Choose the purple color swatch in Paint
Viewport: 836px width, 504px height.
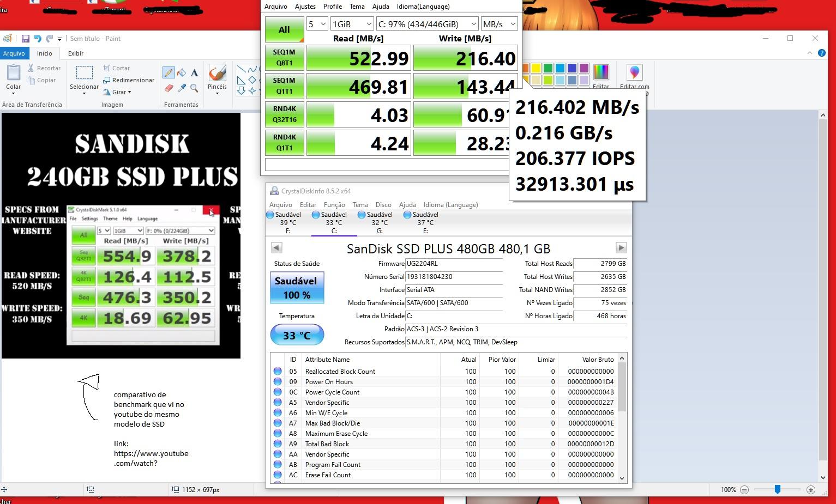click(584, 68)
